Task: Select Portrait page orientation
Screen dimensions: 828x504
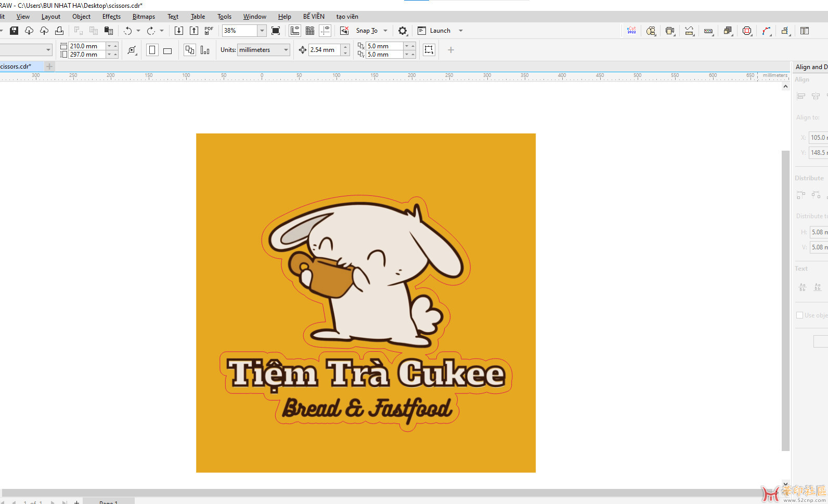Action: (x=152, y=50)
